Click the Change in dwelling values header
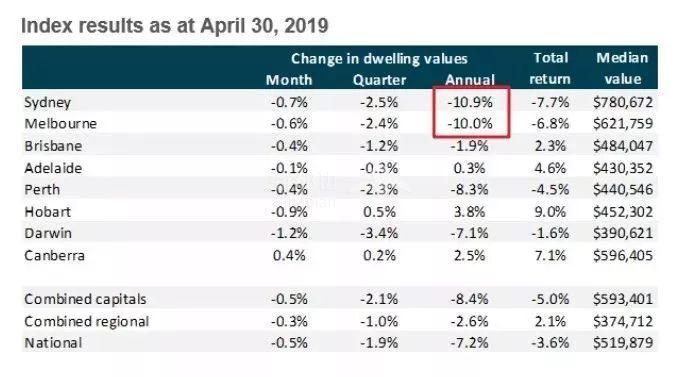Screen dimensions: 683x377 pos(379,59)
